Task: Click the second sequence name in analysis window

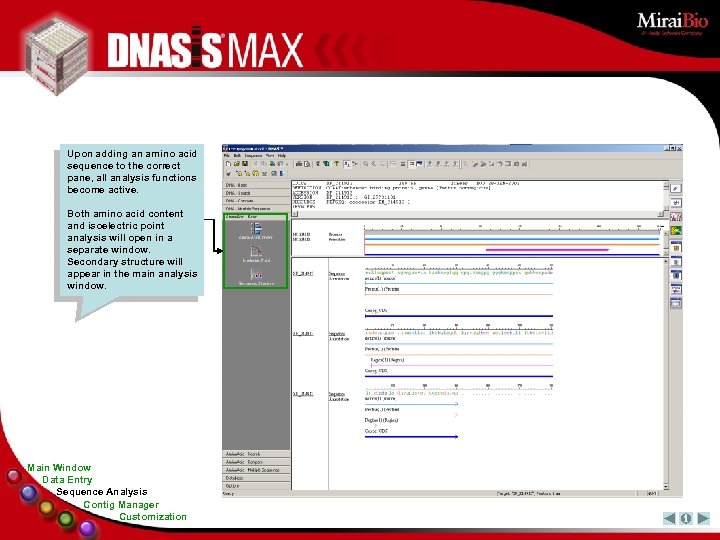Action: click(303, 333)
